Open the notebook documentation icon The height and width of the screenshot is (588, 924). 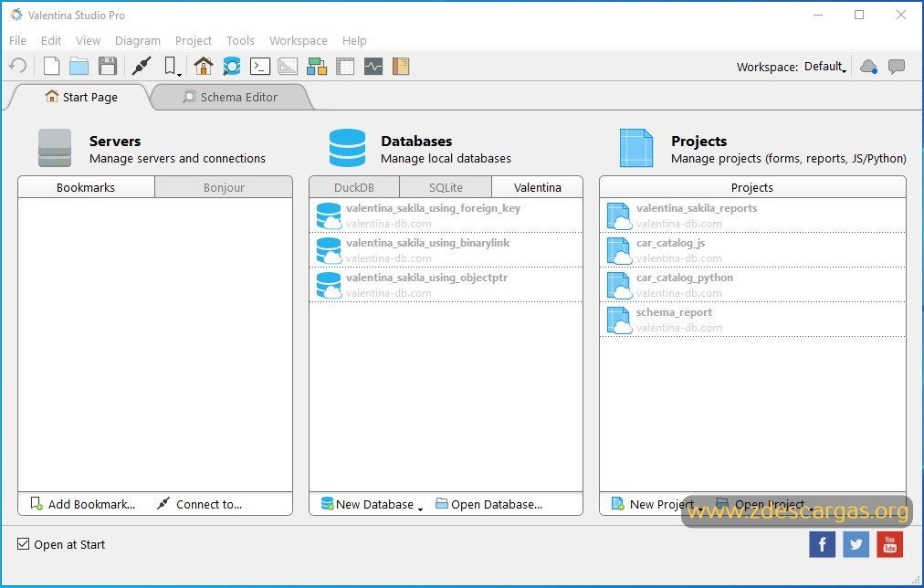click(401, 66)
